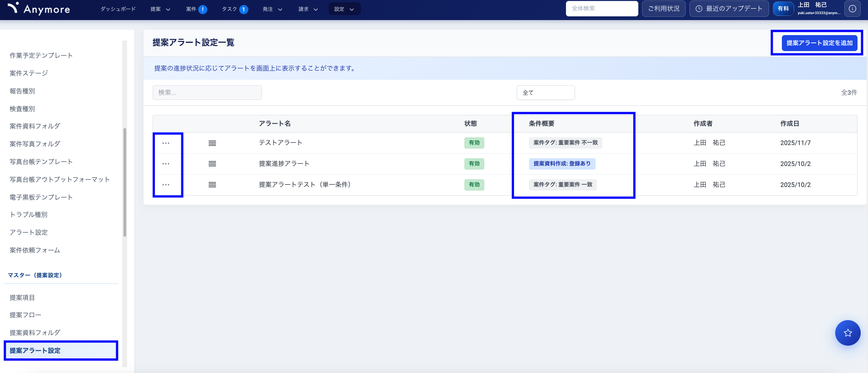Select アラート設定 in sidebar
Image resolution: width=868 pixels, height=373 pixels.
pyautogui.click(x=29, y=233)
